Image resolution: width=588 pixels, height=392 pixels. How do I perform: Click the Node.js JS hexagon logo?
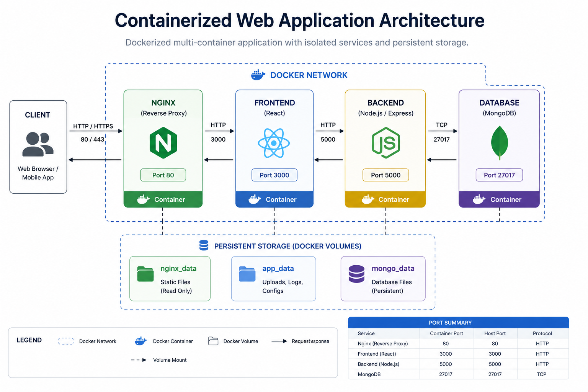tap(386, 143)
